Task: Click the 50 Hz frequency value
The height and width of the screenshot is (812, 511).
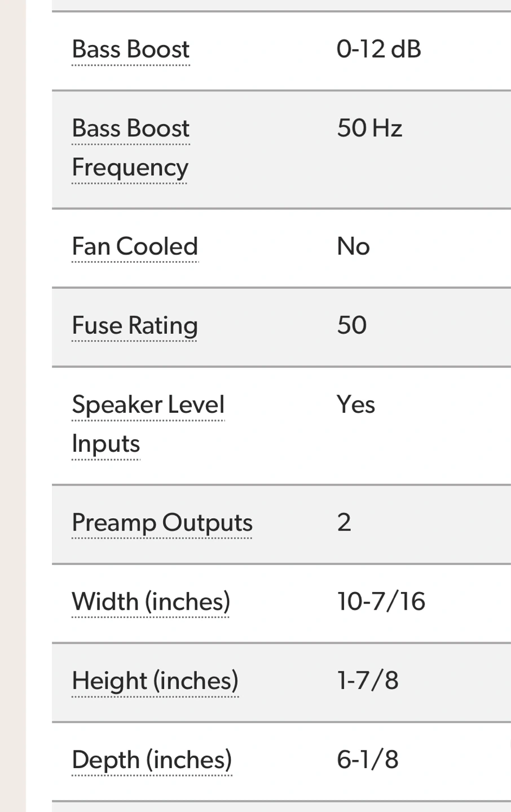Action: [369, 129]
